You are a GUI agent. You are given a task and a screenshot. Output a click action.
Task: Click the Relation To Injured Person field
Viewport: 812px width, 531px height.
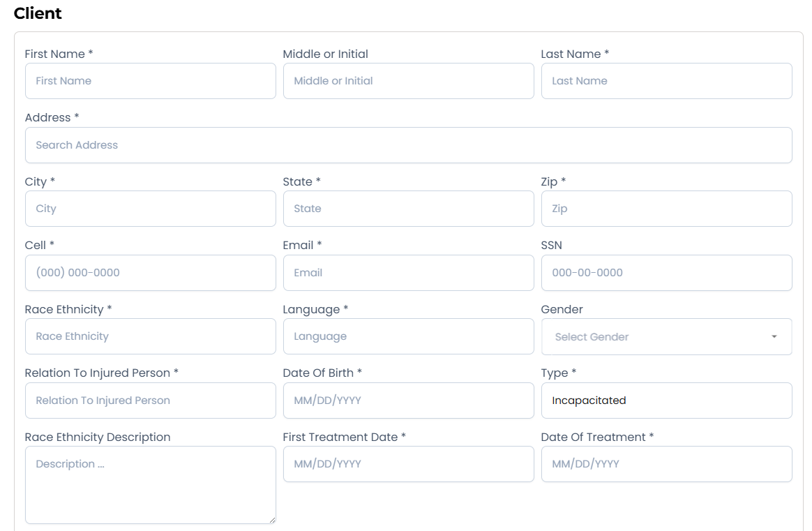[150, 401]
